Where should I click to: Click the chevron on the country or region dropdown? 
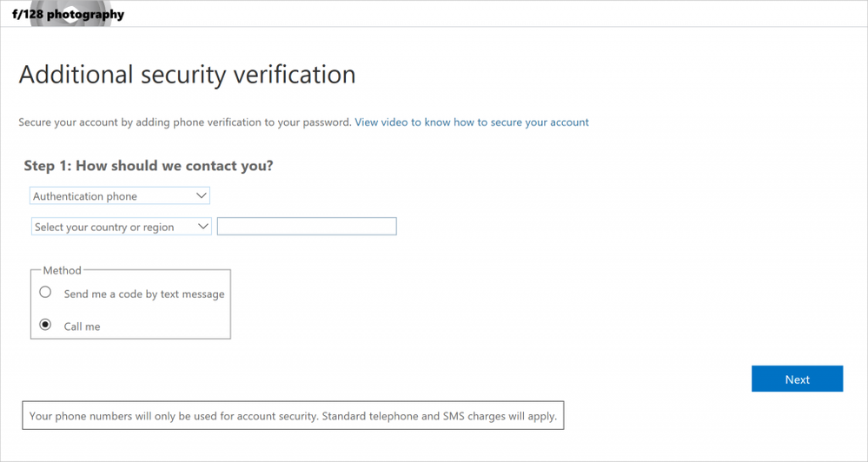(x=203, y=227)
